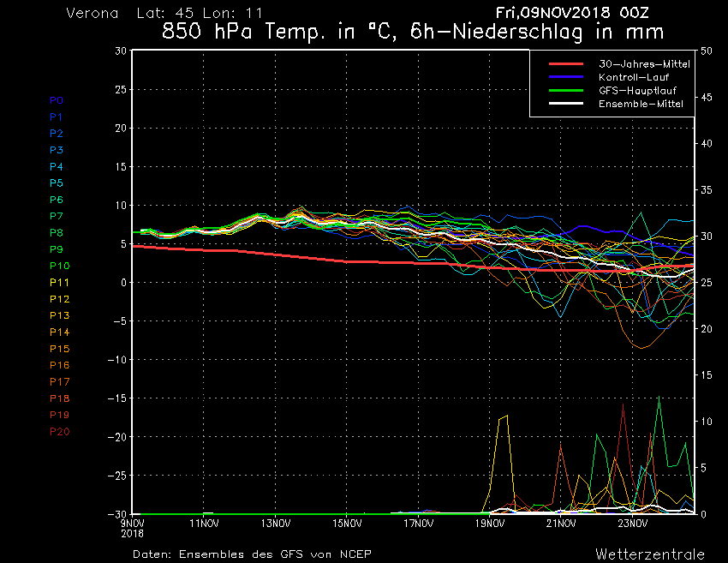Screen dimensions: 728x563
Task: Click the 15NOV date on the x-axis
Action: point(347,523)
